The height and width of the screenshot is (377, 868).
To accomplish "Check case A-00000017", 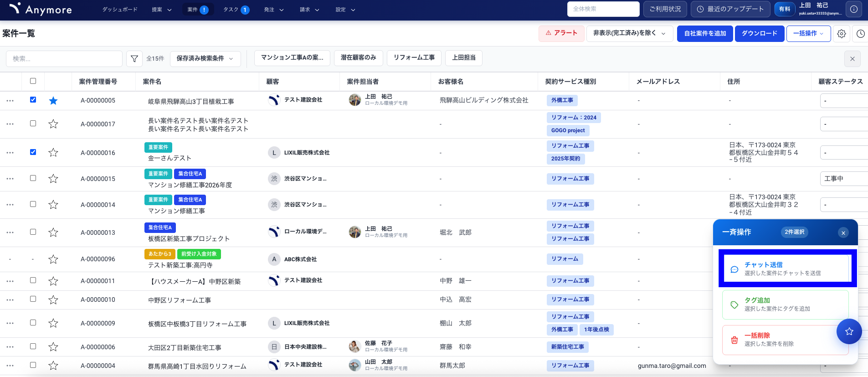I will 33,123.
